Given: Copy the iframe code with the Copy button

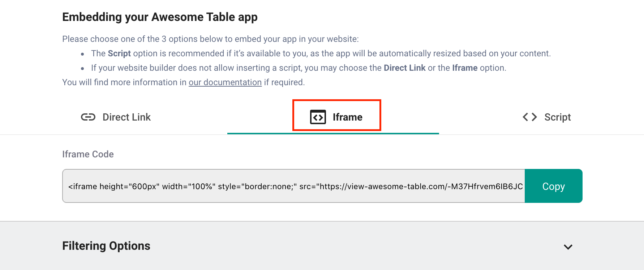Looking at the screenshot, I should pyautogui.click(x=553, y=186).
